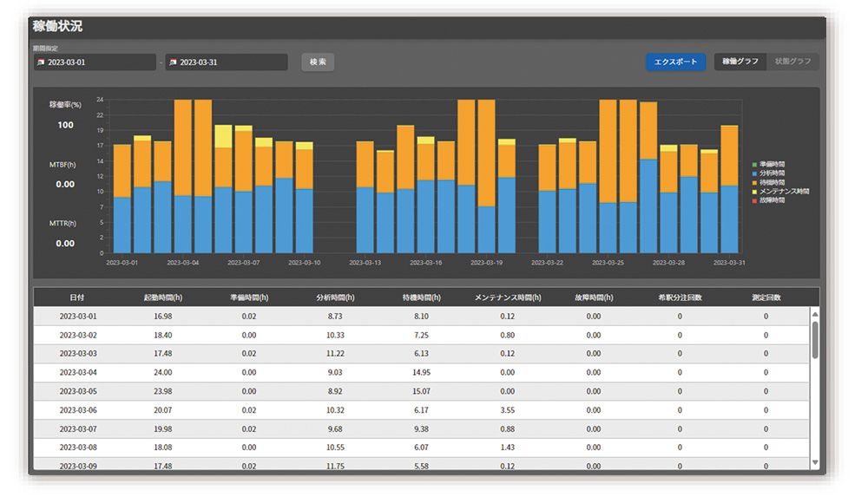
Task: Sort table by 日付 column header
Action: [x=77, y=297]
